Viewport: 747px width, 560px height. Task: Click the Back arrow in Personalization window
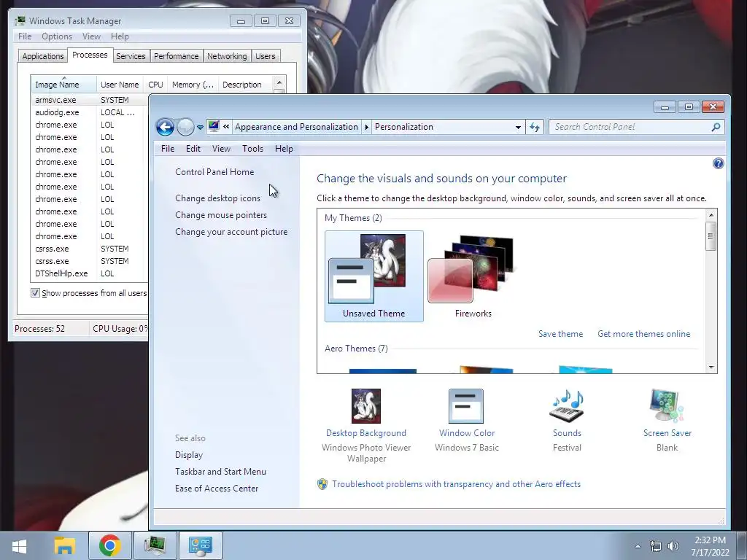pos(165,127)
